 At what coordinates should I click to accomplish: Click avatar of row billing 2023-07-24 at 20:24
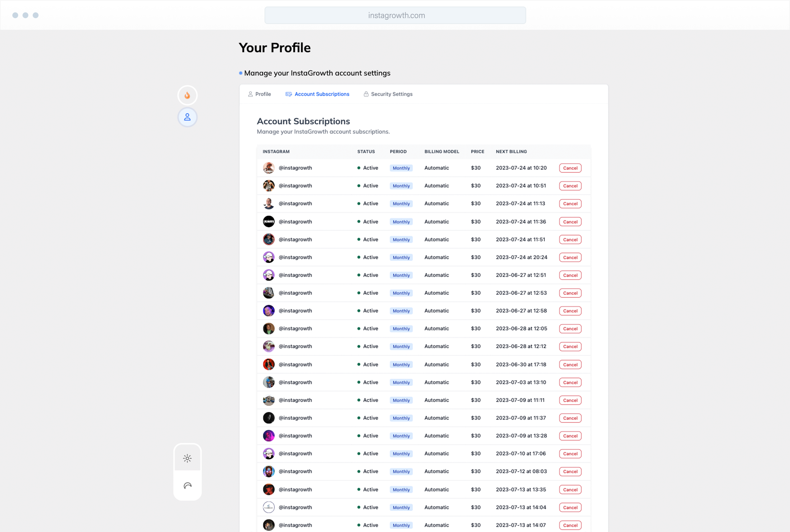tap(269, 257)
